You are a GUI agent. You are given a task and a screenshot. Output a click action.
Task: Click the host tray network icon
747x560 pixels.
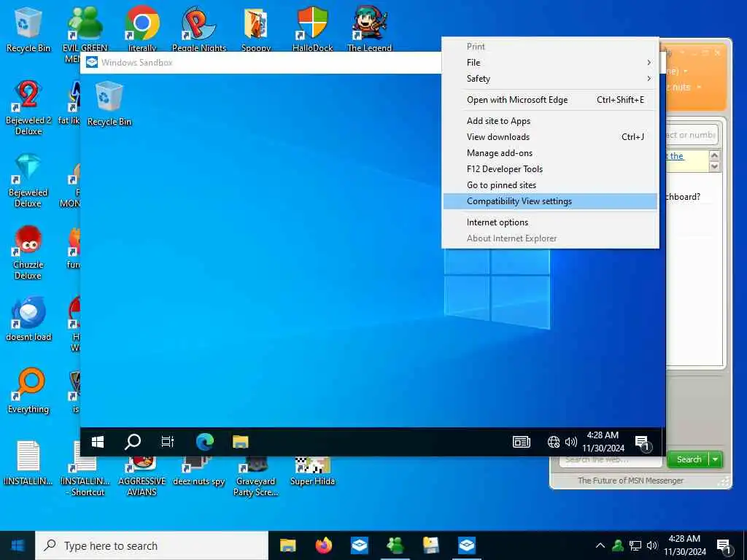635,545
